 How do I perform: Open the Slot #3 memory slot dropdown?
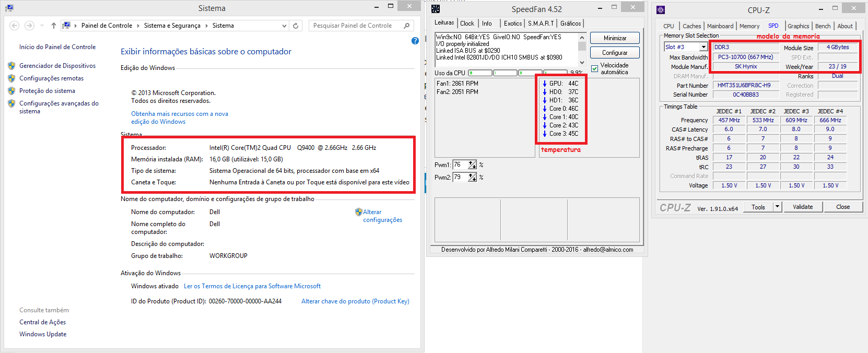click(x=703, y=47)
